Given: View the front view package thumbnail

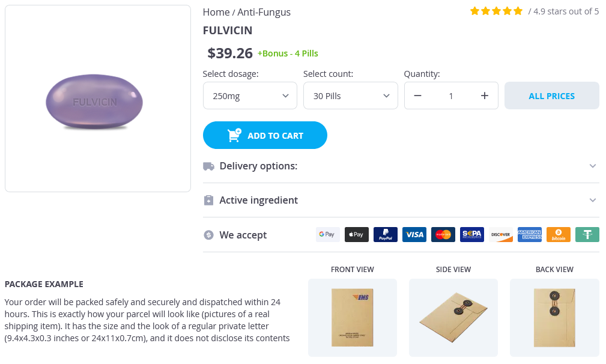Looking at the screenshot, I should point(353,317).
